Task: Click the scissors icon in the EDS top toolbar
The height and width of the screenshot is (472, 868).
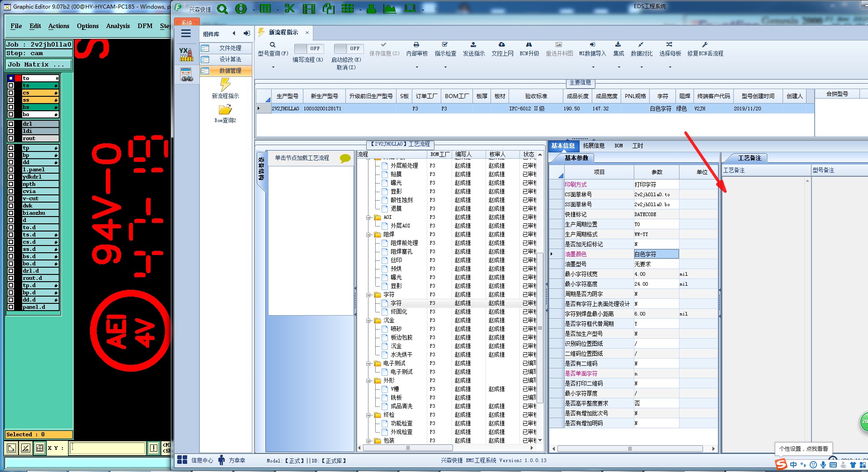Action: (289, 8)
